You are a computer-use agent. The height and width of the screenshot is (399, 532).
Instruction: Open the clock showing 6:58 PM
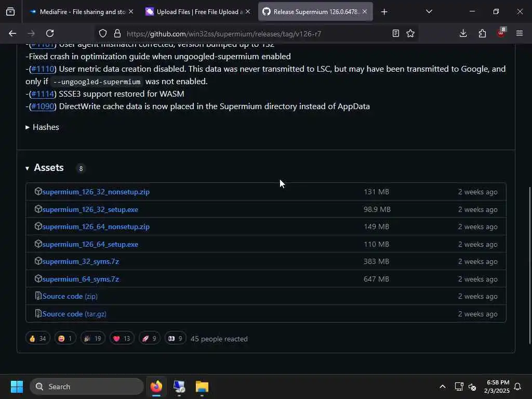(x=497, y=387)
